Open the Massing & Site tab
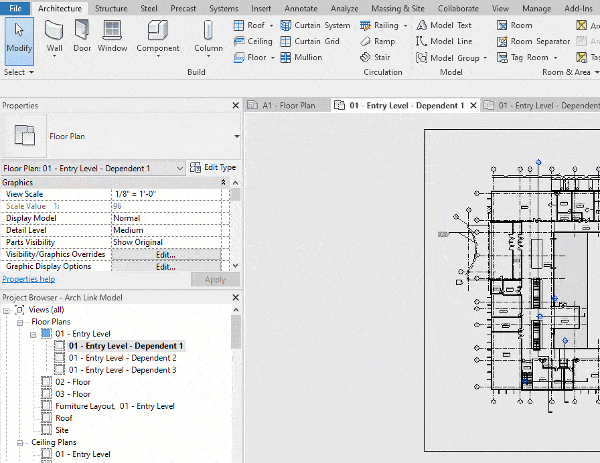This screenshot has width=600, height=463. pos(398,8)
